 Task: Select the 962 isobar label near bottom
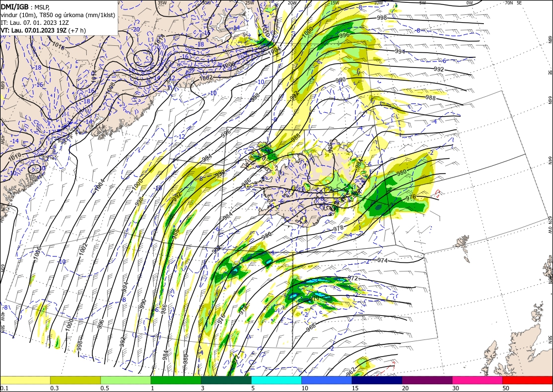pos(351,371)
